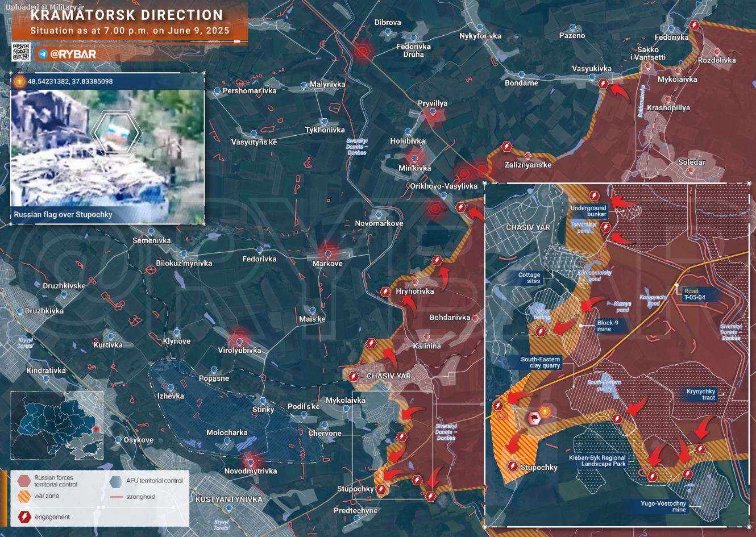Click the engagement marker west of Kalinina
Image resolution: width=756 pixels, height=537 pixels.
(371, 343)
